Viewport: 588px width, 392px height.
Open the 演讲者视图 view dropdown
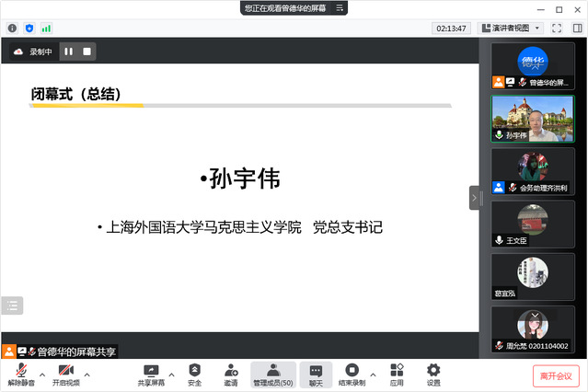[512, 29]
